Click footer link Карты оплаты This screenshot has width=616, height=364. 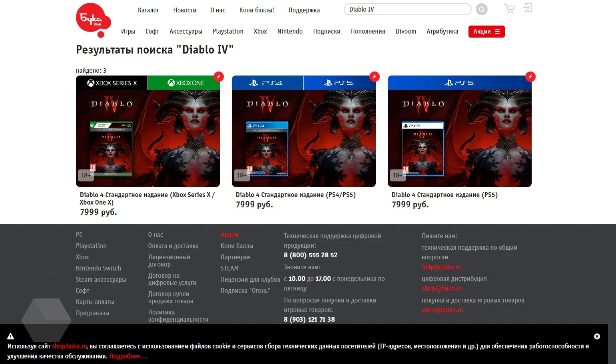tap(95, 302)
